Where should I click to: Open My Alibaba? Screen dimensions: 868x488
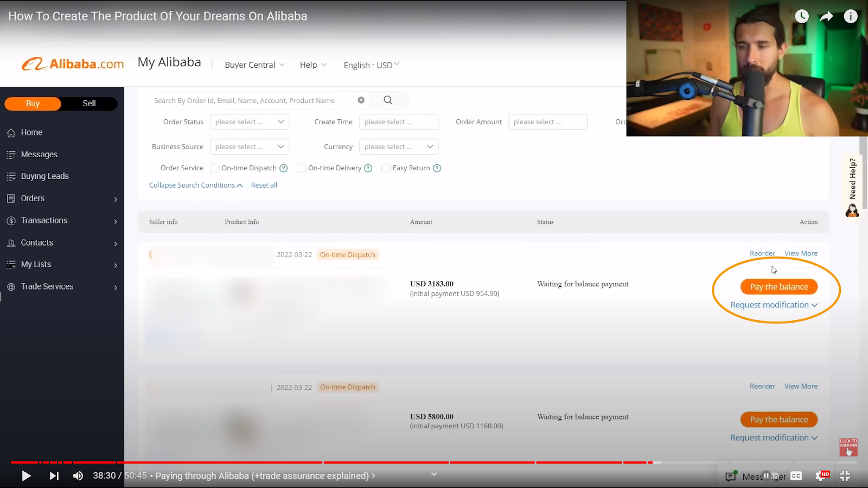(x=169, y=62)
